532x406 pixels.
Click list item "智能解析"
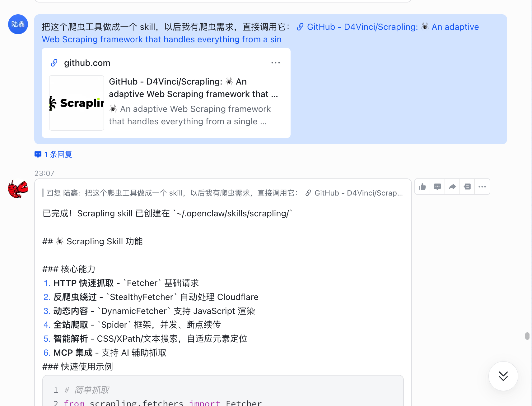tap(146, 339)
